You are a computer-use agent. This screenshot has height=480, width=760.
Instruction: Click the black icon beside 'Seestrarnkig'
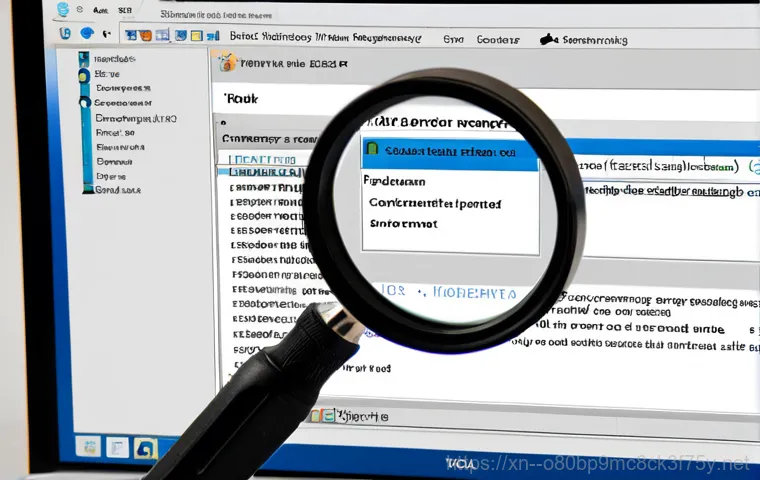[x=548, y=40]
